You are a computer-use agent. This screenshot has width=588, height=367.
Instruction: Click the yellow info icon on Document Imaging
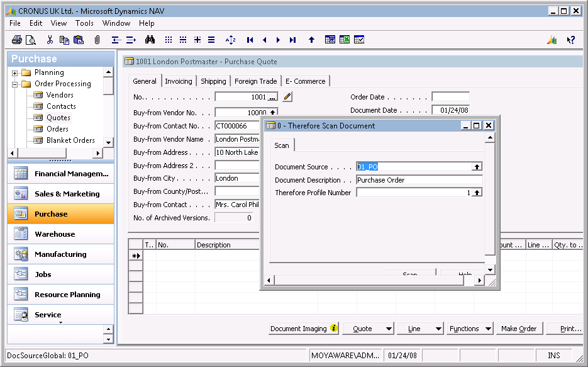coord(334,329)
